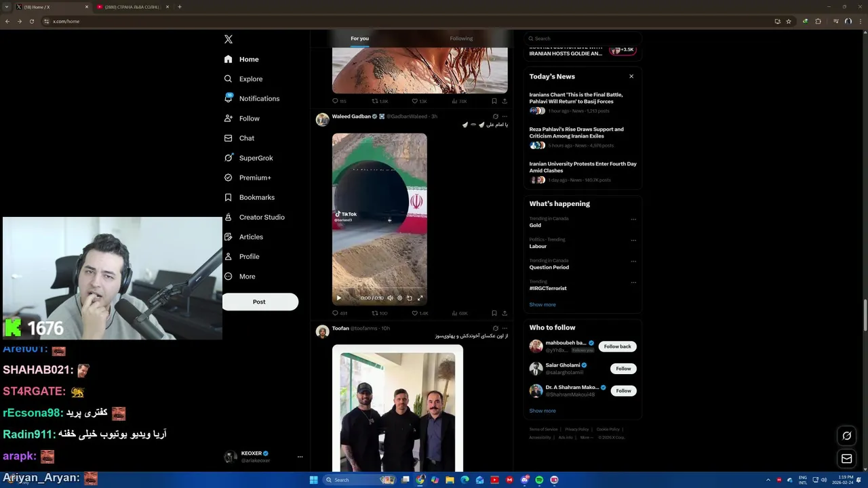
Task: Reply to Waleed Gadban's post
Action: click(x=339, y=313)
